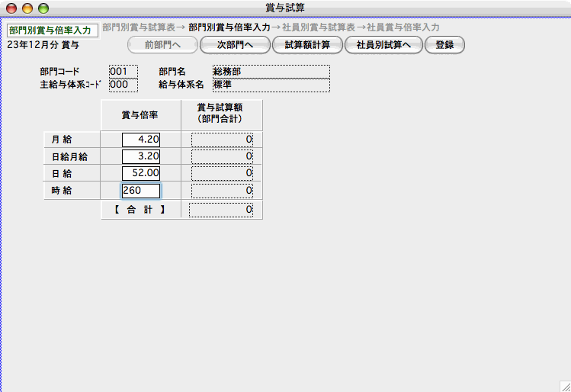This screenshot has width=571, height=392.
Task: Click the 月給 trial amount cell
Action: point(222,140)
